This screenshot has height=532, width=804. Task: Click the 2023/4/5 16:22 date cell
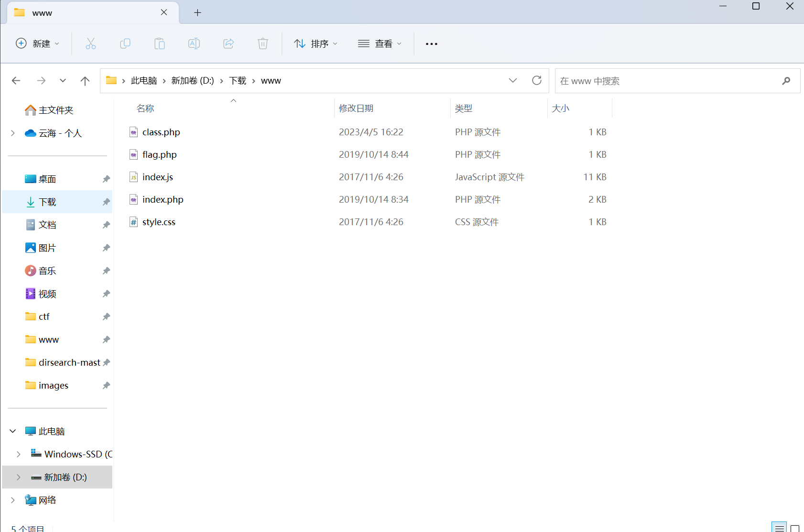point(371,132)
